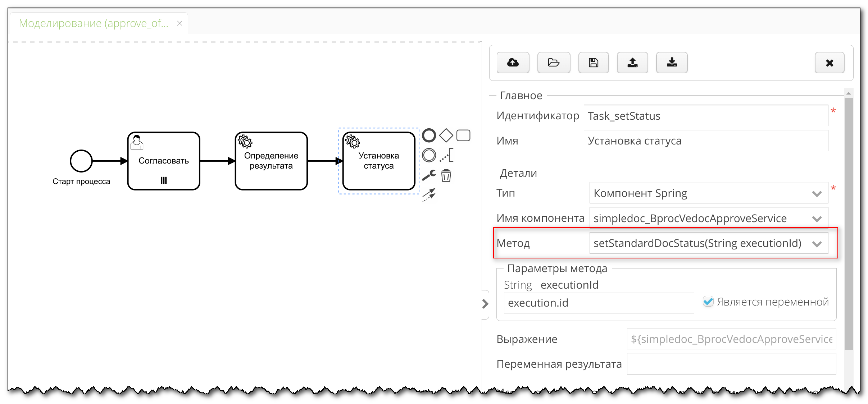This screenshot has width=868, height=404.
Task: Open a saved model via folder icon
Action: point(554,63)
